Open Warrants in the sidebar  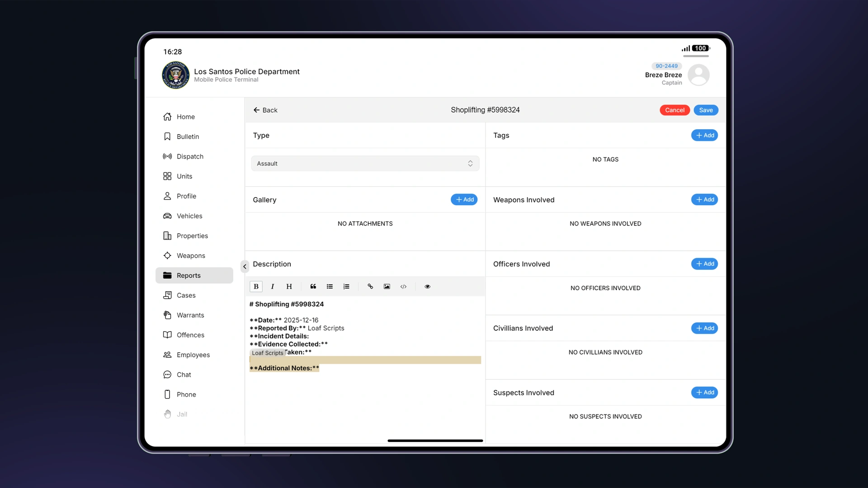click(190, 315)
